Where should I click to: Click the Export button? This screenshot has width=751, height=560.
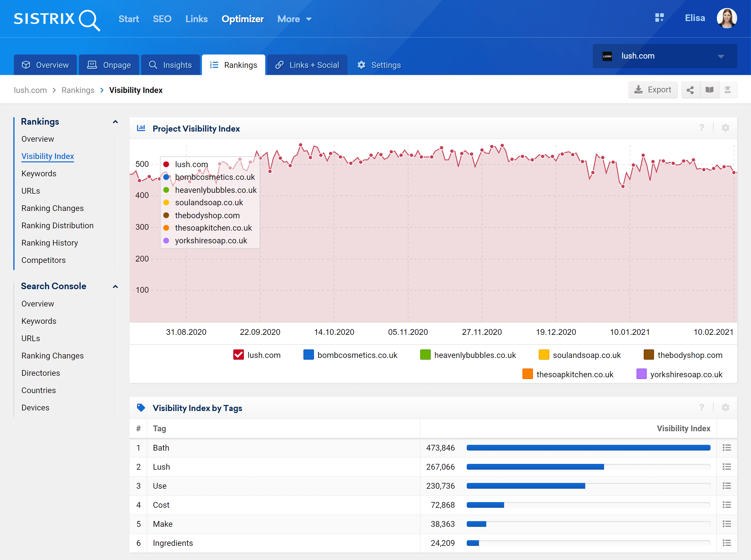[x=653, y=90]
